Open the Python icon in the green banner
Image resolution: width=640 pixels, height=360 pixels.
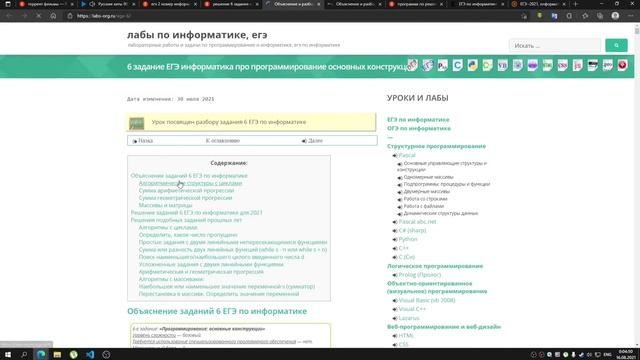(x=472, y=65)
